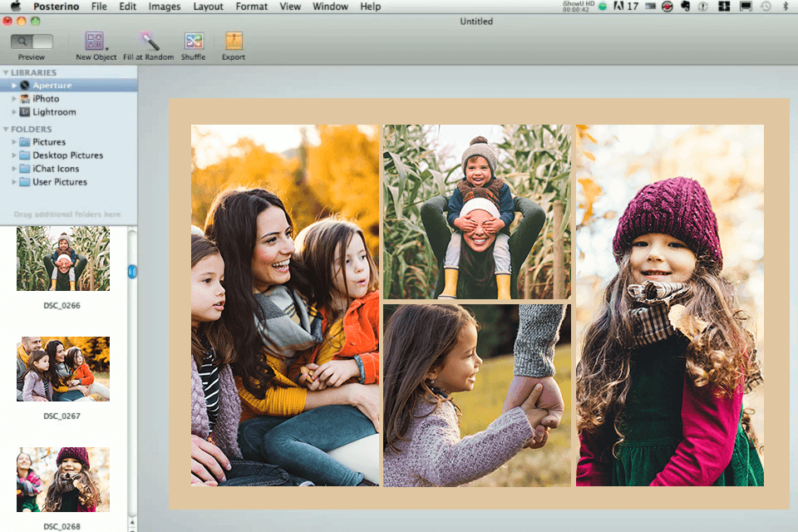Click the DSC_0266 thumbnail
The height and width of the screenshot is (532, 798).
[62, 259]
